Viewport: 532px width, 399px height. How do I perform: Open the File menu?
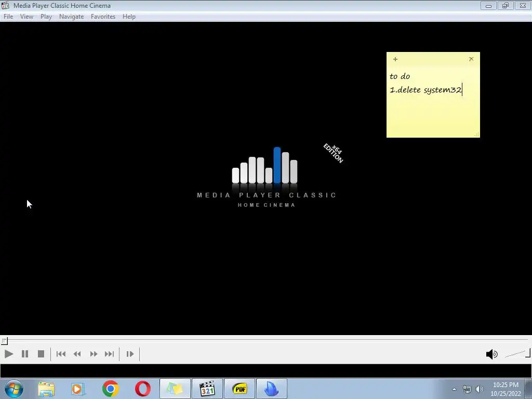pyautogui.click(x=8, y=17)
